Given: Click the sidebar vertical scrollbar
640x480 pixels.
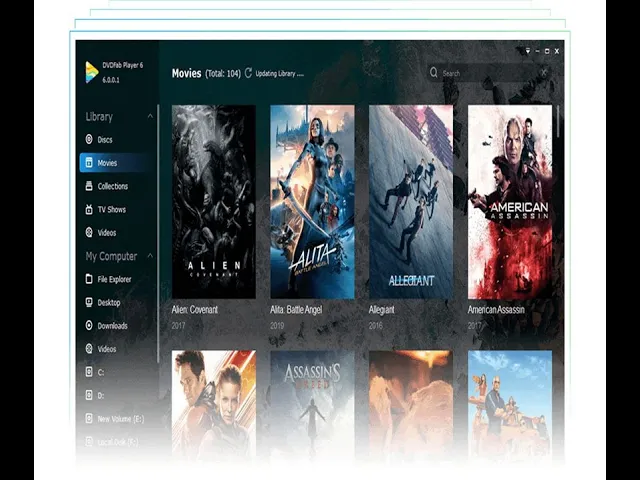Looking at the screenshot, I should [x=158, y=233].
